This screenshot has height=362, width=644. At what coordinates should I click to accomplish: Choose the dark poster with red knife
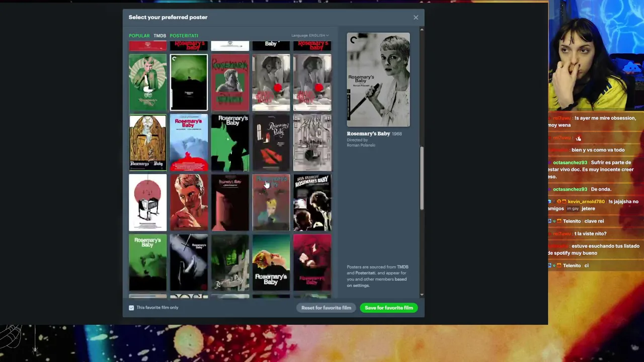[271, 143]
